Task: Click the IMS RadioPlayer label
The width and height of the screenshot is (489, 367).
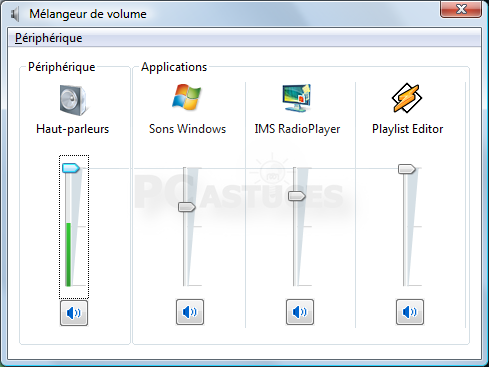Action: coord(297,129)
